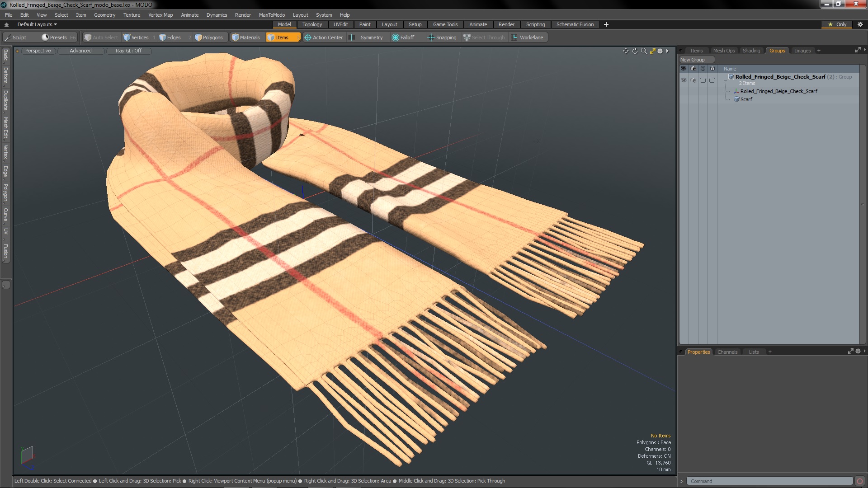This screenshot has width=868, height=488.
Task: Open the viewport arrow menu next to gear
Action: tap(667, 51)
